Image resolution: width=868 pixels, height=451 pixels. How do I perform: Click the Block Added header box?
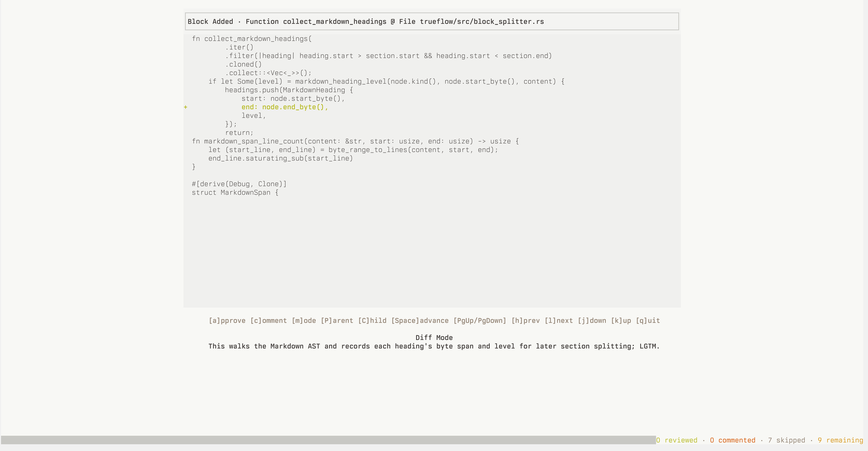432,21
